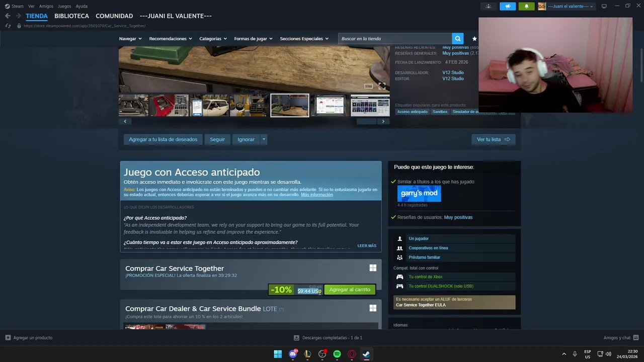644x362 pixels.
Task: Switch to the TIENDA tab
Action: 37,16
